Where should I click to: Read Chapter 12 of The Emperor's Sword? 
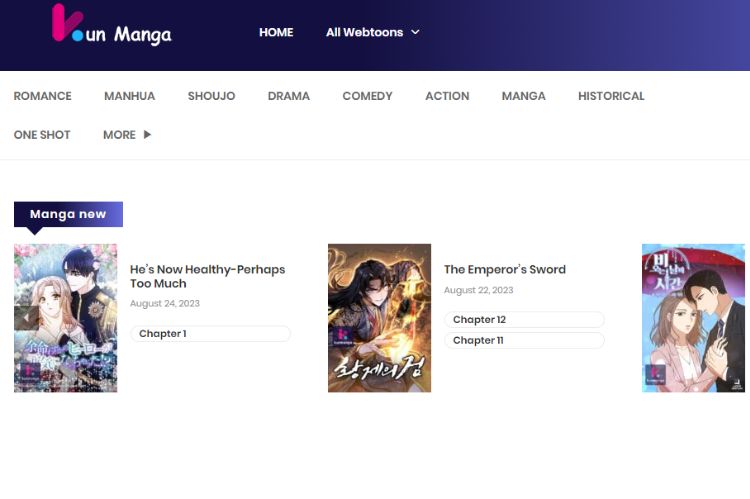[x=524, y=320]
